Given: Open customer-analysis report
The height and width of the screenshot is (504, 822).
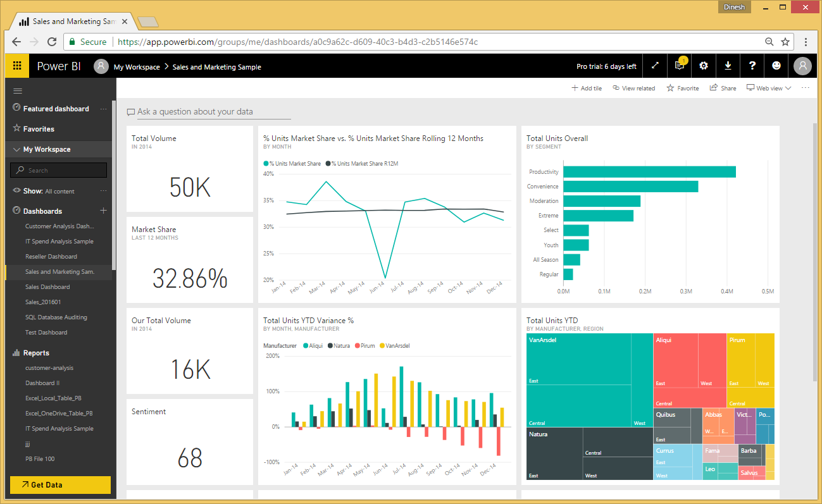Looking at the screenshot, I should 49,367.
